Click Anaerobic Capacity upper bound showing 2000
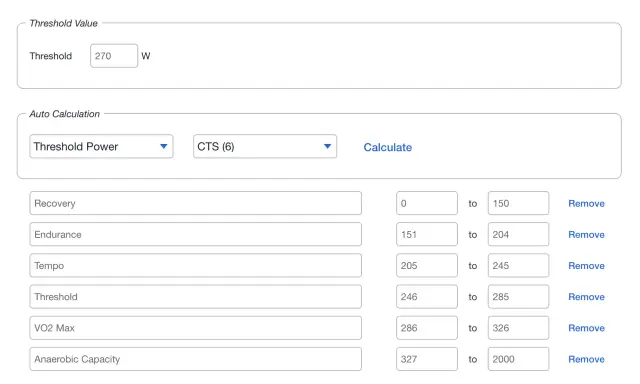The width and height of the screenshot is (640, 384). (x=518, y=359)
